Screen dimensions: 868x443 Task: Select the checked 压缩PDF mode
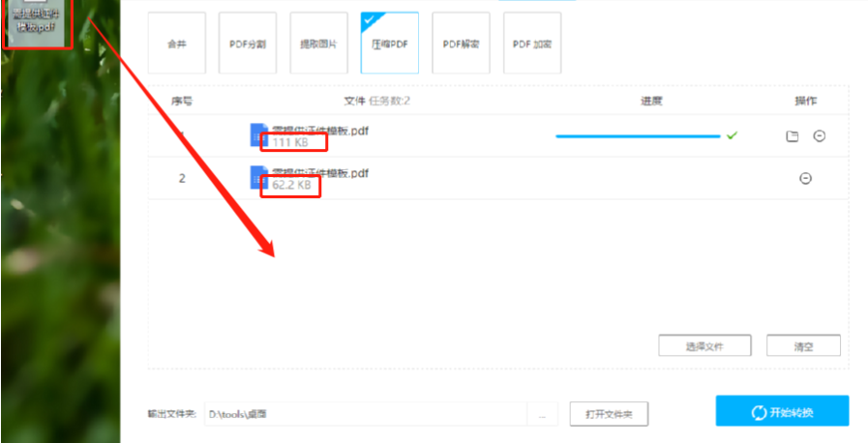click(x=390, y=44)
